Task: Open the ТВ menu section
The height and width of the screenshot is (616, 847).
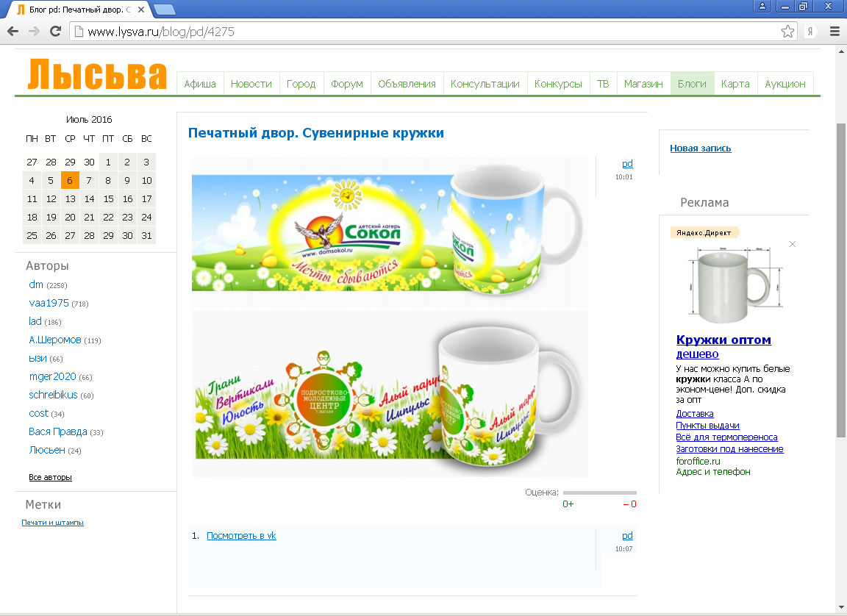Action: tap(603, 84)
